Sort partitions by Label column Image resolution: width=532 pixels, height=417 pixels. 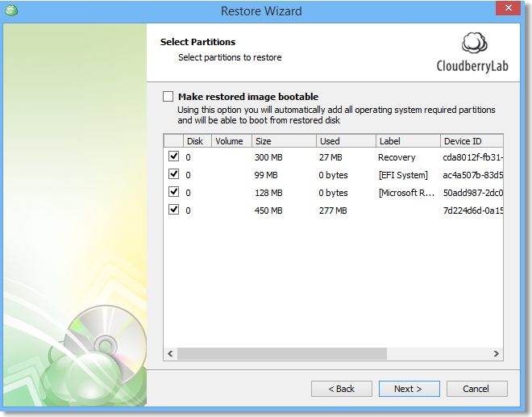coord(407,141)
